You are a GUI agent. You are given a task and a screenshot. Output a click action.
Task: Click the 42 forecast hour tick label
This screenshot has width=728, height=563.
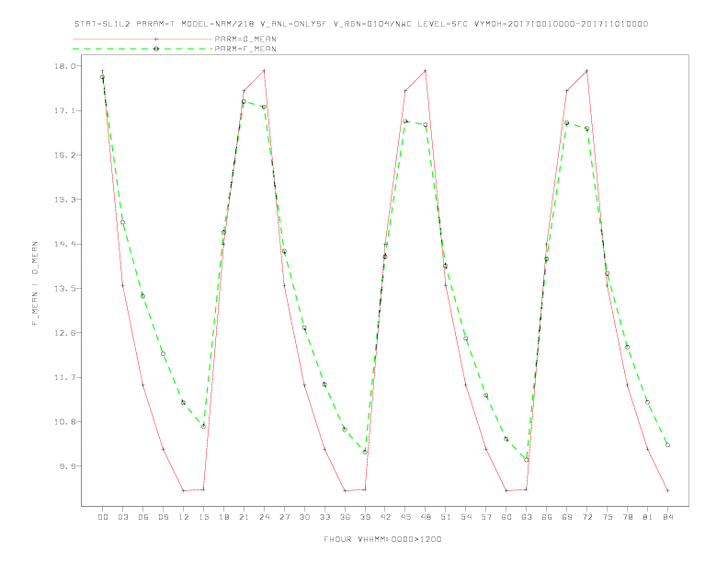tap(385, 517)
